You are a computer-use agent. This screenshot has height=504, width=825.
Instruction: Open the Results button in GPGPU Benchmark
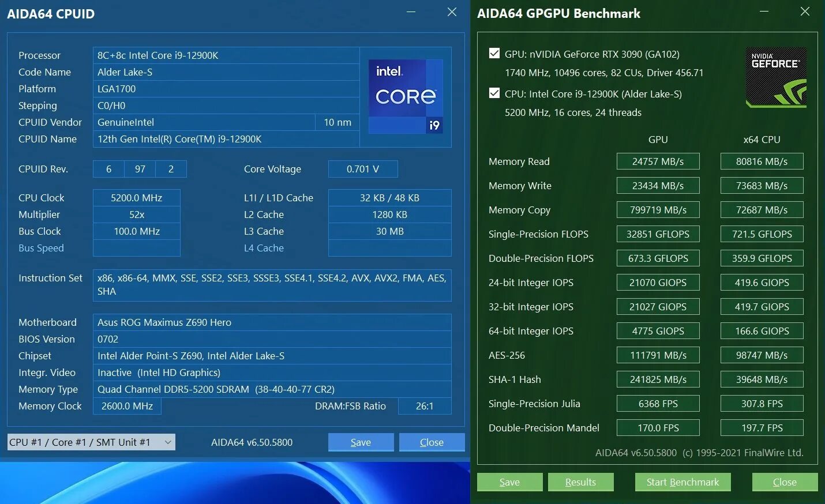point(581,482)
